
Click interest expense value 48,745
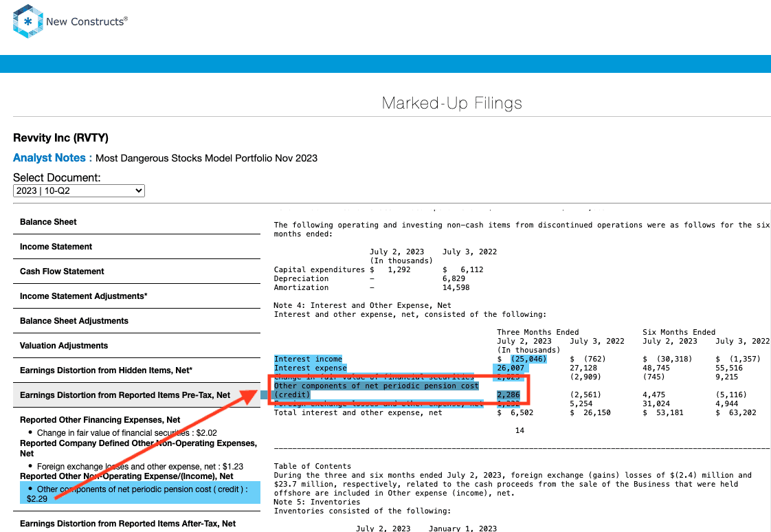[656, 368]
